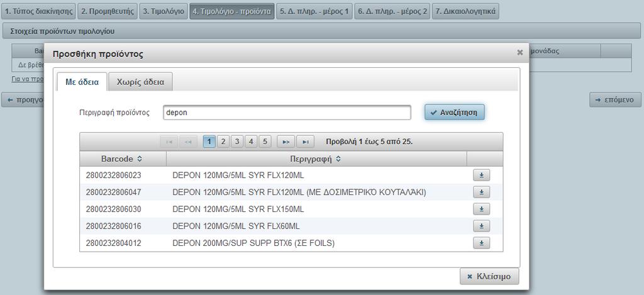Switch to Χωρίς άδεια tab
The width and height of the screenshot is (644, 295).
[140, 82]
